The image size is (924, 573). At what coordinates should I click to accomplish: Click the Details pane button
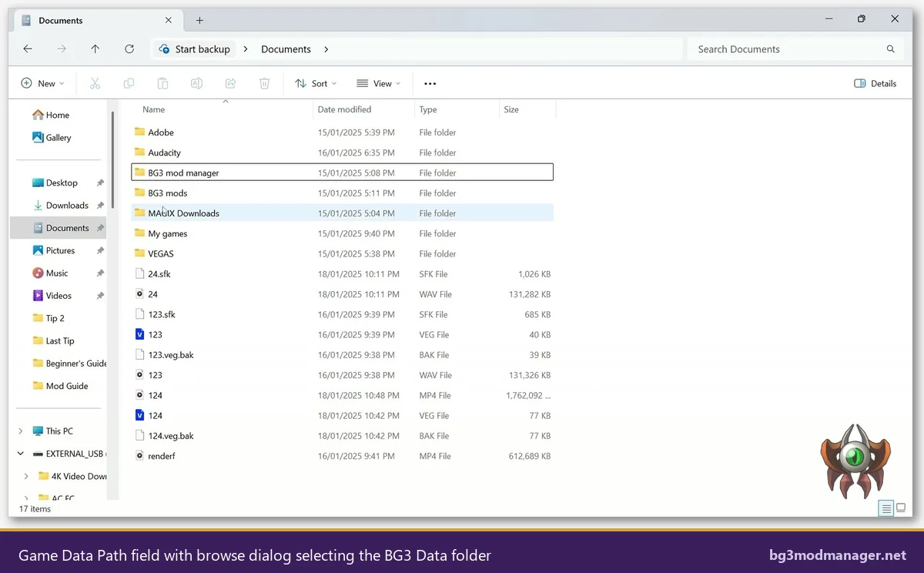coord(875,83)
